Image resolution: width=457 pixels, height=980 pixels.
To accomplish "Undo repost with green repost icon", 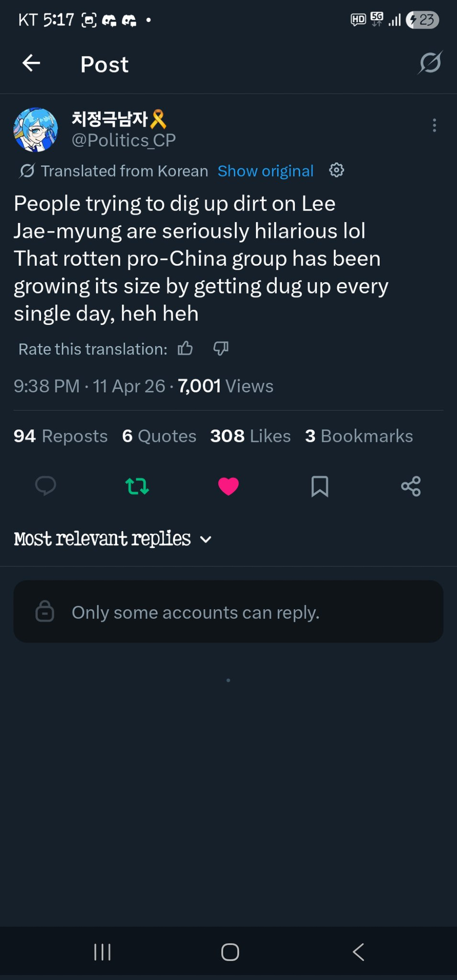I will point(137,486).
